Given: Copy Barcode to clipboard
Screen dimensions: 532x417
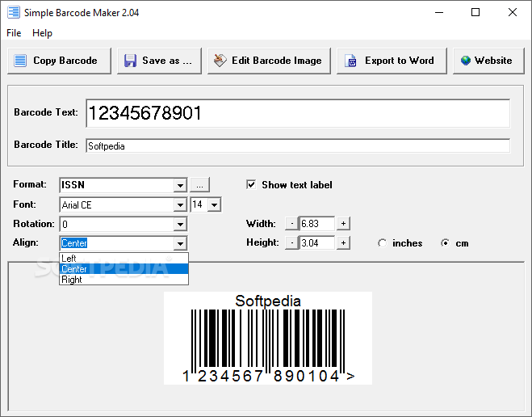Looking at the screenshot, I should click(60, 61).
